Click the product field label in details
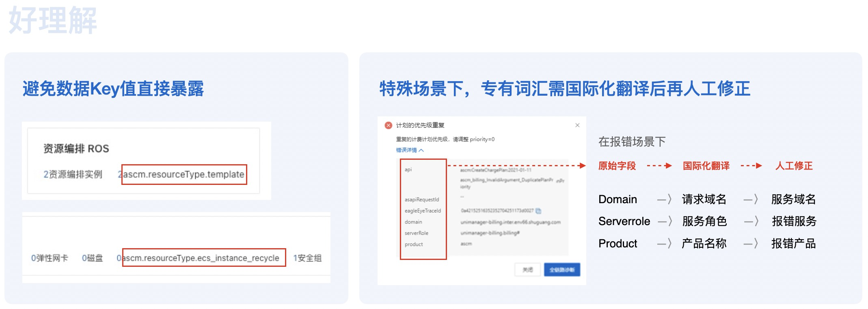 (x=414, y=244)
